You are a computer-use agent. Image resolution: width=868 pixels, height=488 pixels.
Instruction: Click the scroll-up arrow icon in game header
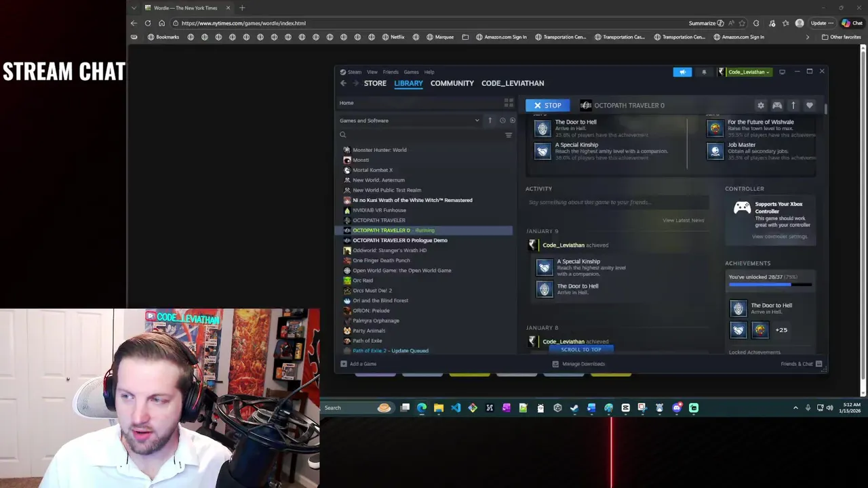coord(793,105)
